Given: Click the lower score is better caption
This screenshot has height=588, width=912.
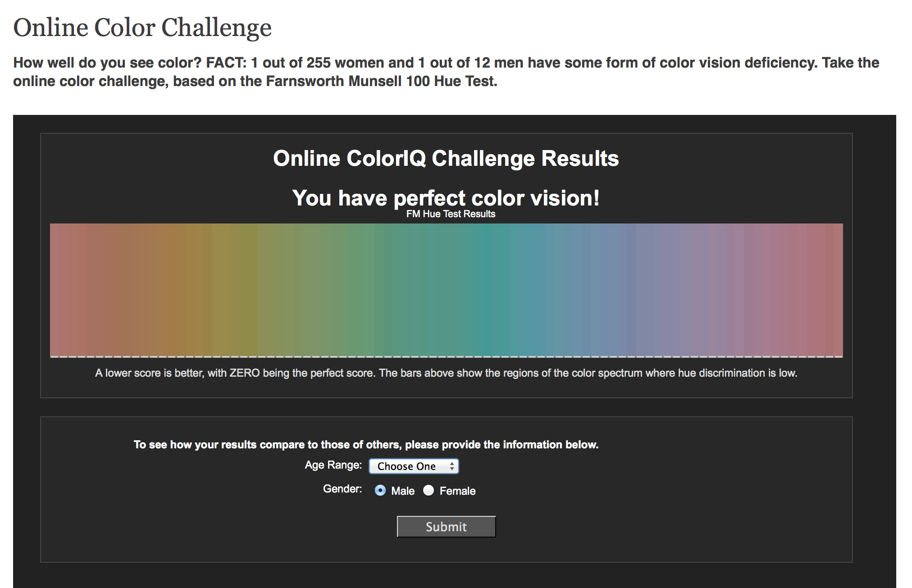Looking at the screenshot, I should (446, 373).
